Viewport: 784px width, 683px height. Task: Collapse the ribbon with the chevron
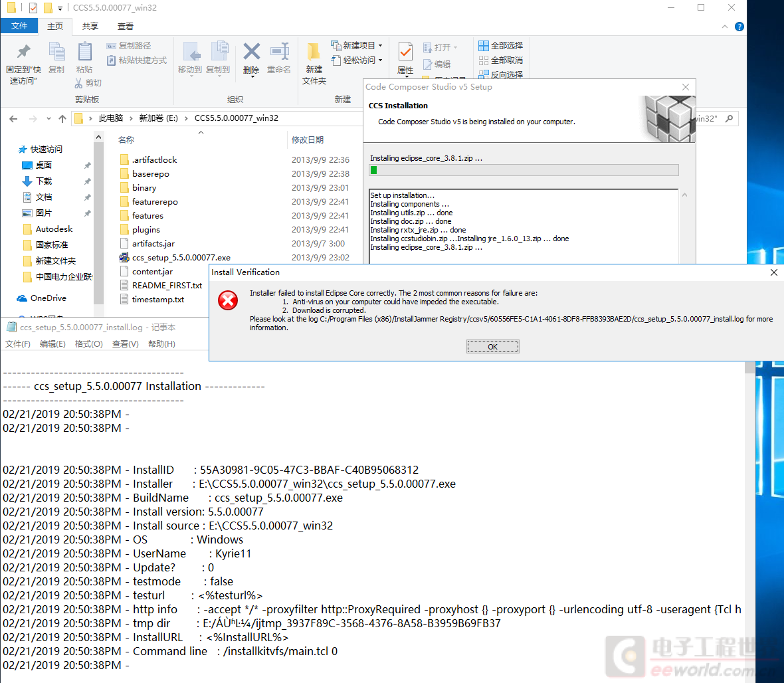(724, 27)
